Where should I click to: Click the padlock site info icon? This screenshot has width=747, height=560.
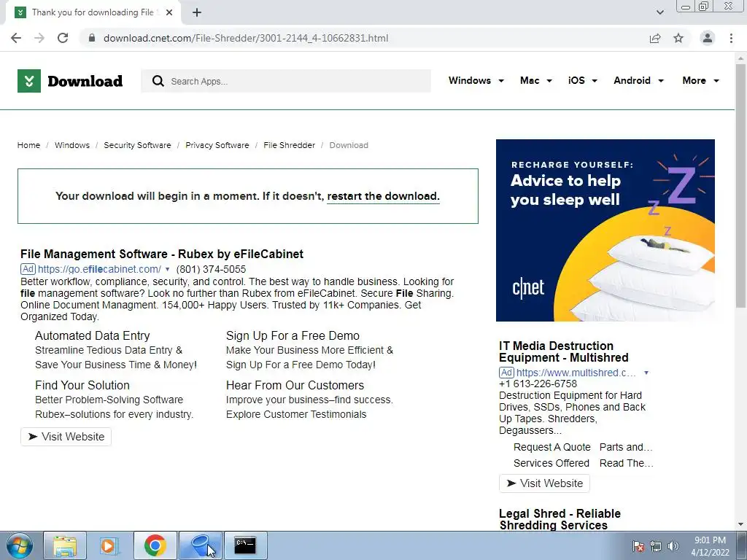tap(92, 38)
